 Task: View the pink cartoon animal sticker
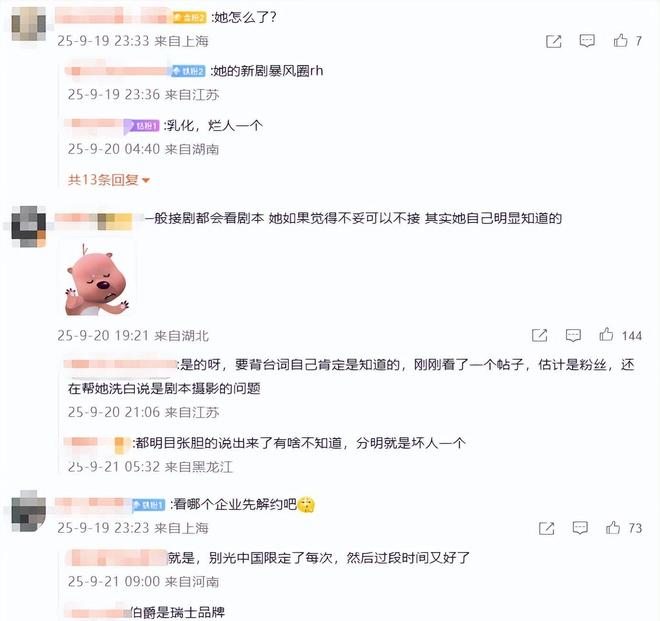pos(97,280)
